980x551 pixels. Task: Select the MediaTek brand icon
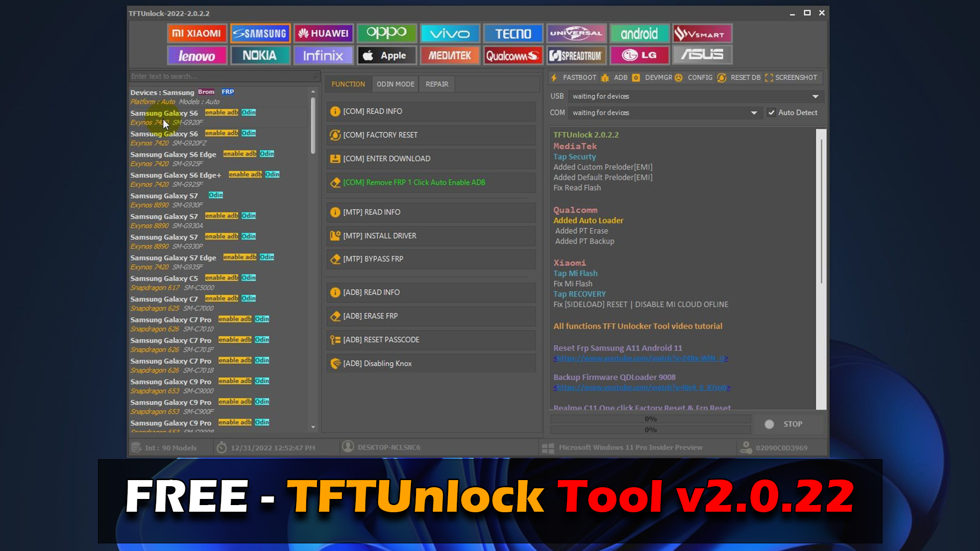449,55
